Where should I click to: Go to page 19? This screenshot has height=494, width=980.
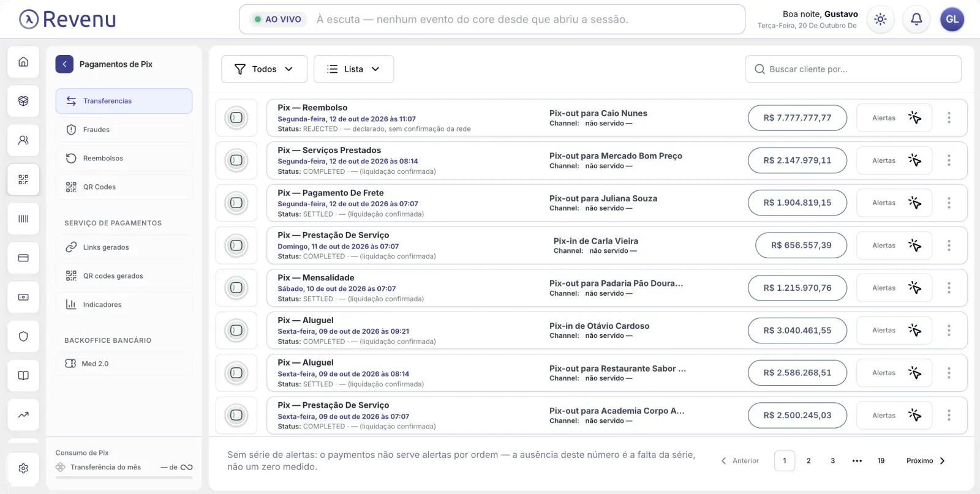click(x=881, y=461)
